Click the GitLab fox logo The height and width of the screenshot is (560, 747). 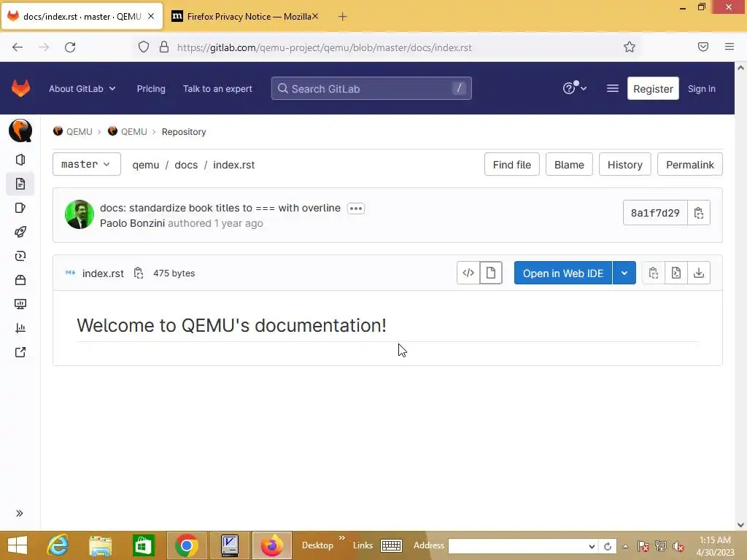[x=20, y=88]
